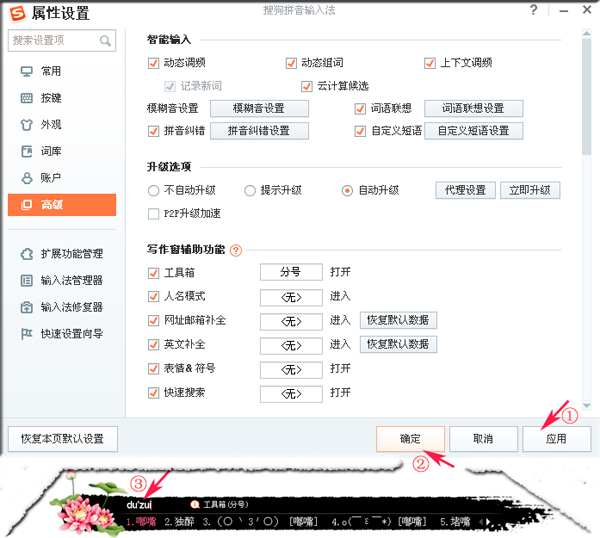The width and height of the screenshot is (600, 538).
Task: Select 不自动升级 radio button
Action: (153, 191)
